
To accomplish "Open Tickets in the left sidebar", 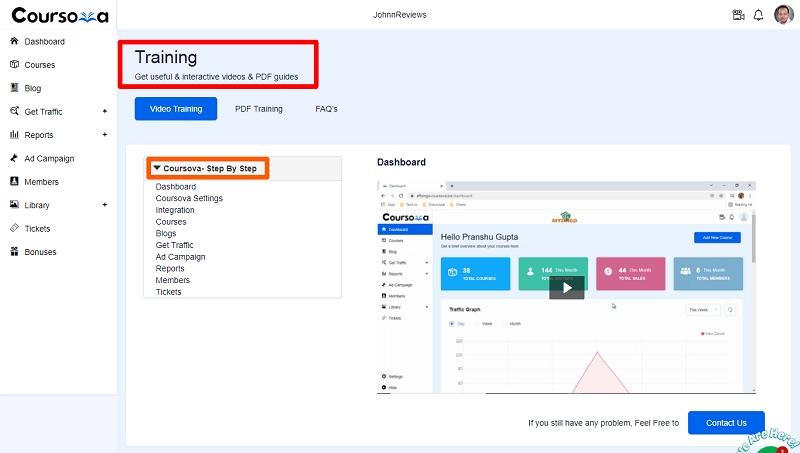I will (37, 229).
